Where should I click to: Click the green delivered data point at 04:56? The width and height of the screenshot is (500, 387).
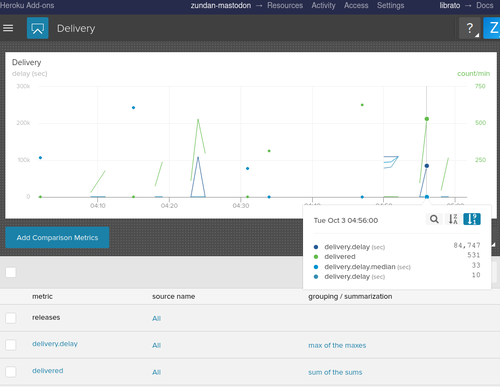click(x=427, y=119)
